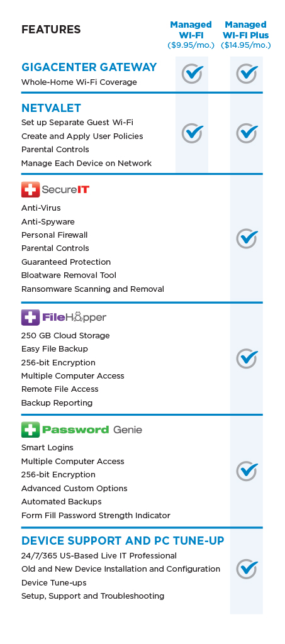This screenshot has height=644, width=285.
Task: Click the Smart Logins feature text
Action: coord(47,448)
